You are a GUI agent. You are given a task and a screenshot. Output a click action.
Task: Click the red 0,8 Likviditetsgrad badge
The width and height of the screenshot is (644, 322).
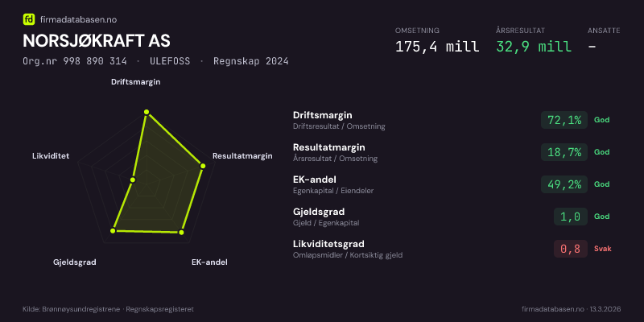(x=570, y=249)
